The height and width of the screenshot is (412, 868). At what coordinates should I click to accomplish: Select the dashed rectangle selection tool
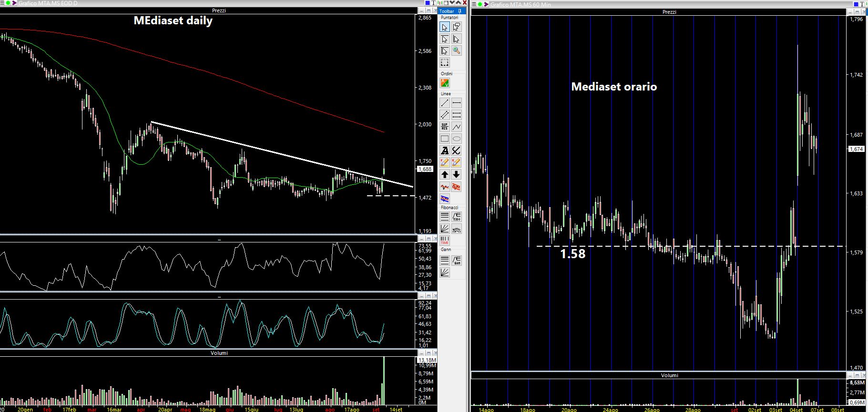444,63
